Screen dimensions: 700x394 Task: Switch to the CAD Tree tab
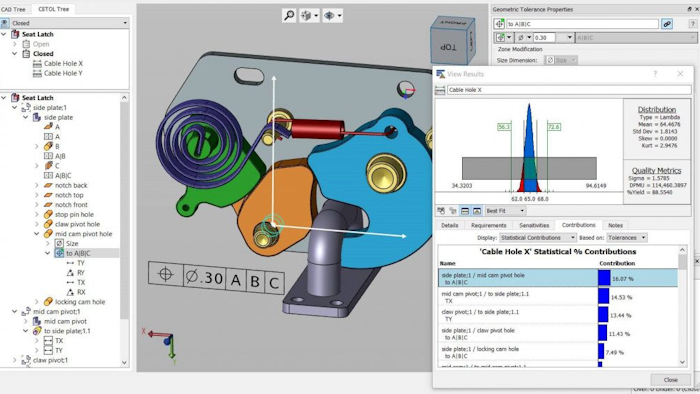tap(13, 9)
